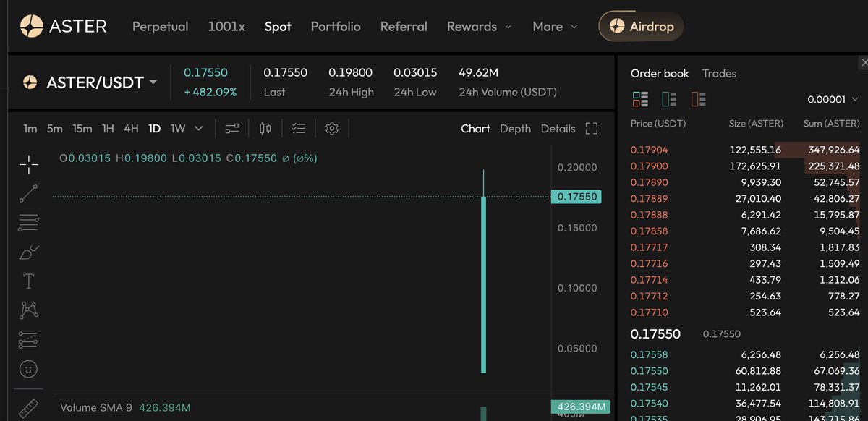Viewport: 868px width, 421px height.
Task: Expand the Rewards menu
Action: (x=480, y=27)
